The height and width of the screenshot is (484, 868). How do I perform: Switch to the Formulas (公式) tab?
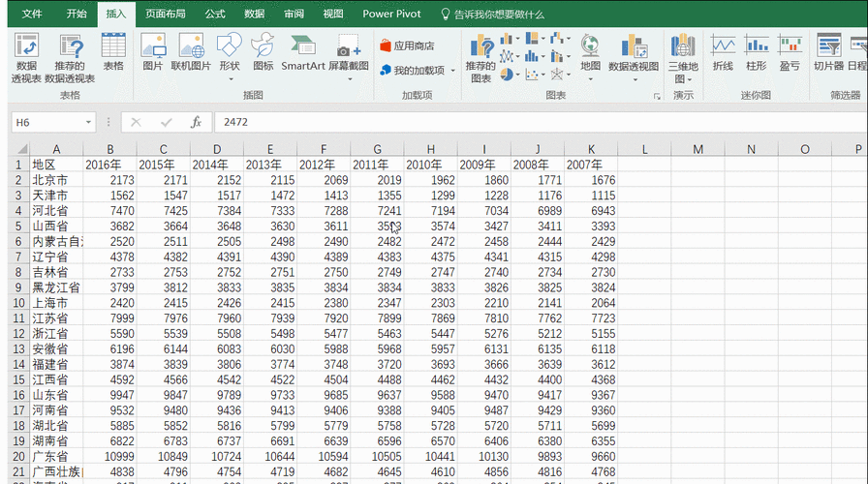[215, 14]
